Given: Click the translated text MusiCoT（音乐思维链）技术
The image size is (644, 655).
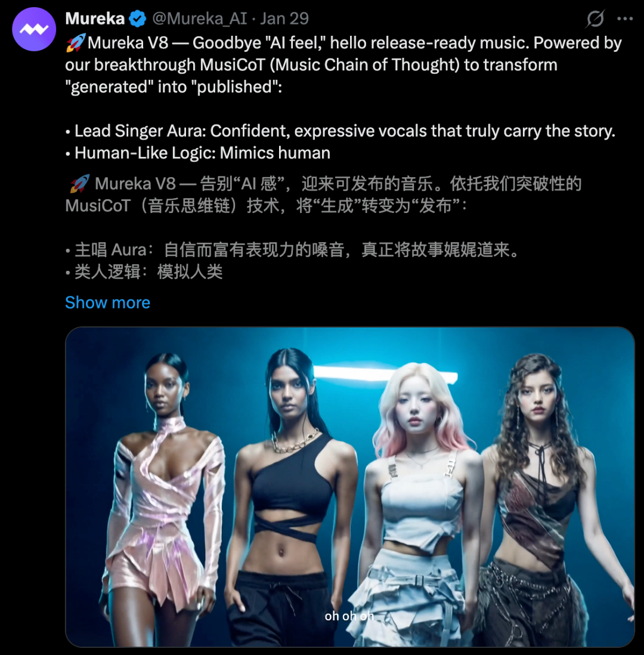Looking at the screenshot, I should click(x=172, y=206).
